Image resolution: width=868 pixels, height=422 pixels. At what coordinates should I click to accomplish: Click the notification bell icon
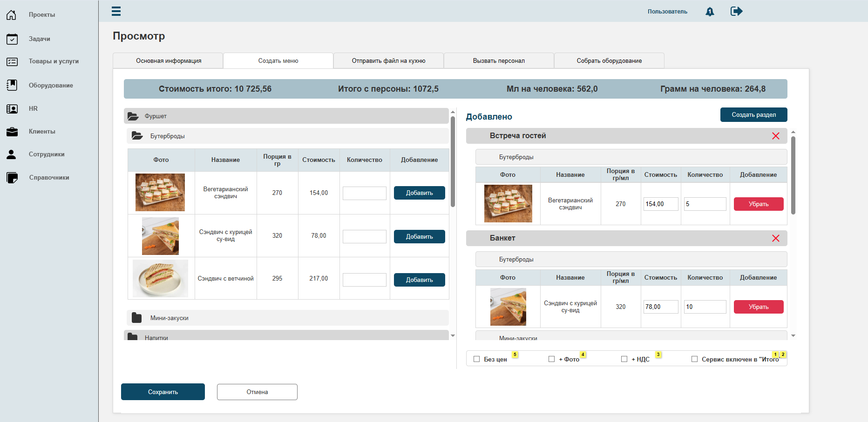click(x=710, y=12)
